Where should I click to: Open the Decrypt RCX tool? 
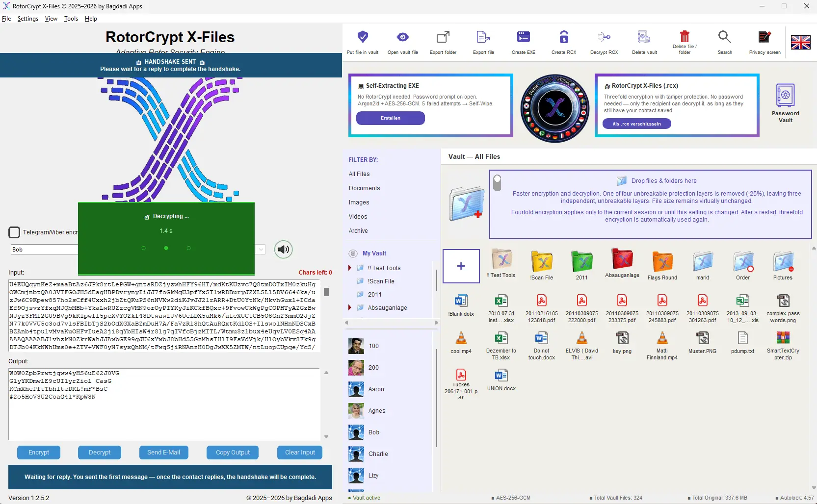(x=604, y=37)
